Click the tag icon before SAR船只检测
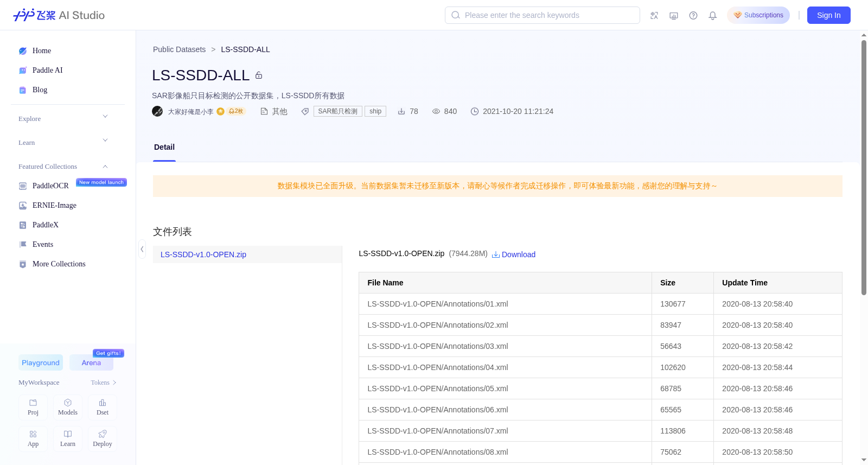Screen dimensions: 868x465 pos(305,111)
